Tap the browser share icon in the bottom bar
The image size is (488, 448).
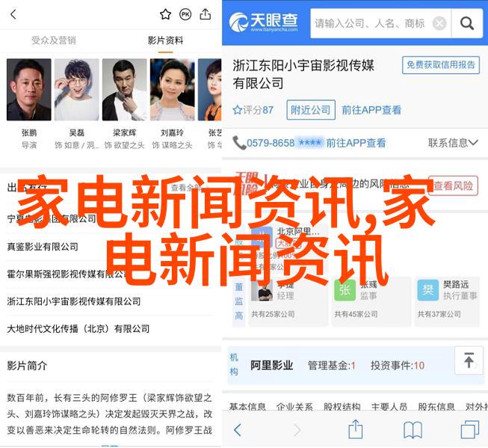click(356, 429)
